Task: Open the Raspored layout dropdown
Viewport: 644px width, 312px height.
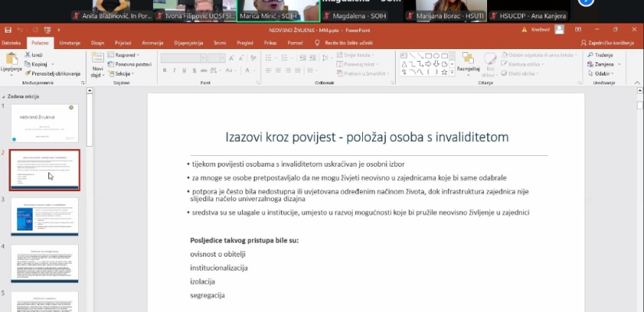Action: click(123, 55)
